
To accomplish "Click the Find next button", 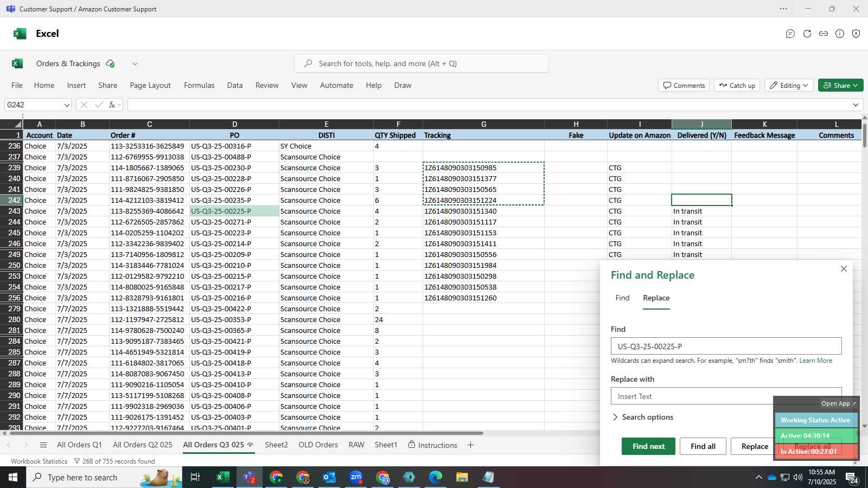I will [x=648, y=446].
